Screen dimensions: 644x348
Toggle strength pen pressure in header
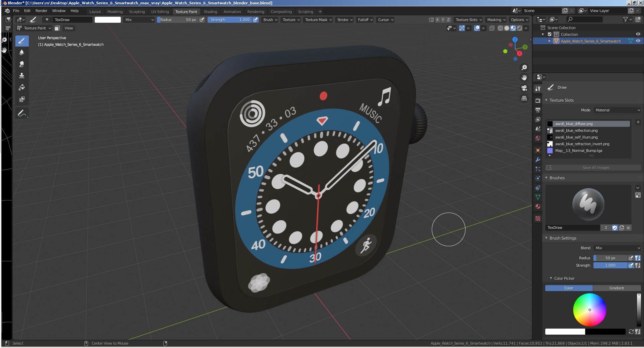pyautogui.click(x=255, y=20)
